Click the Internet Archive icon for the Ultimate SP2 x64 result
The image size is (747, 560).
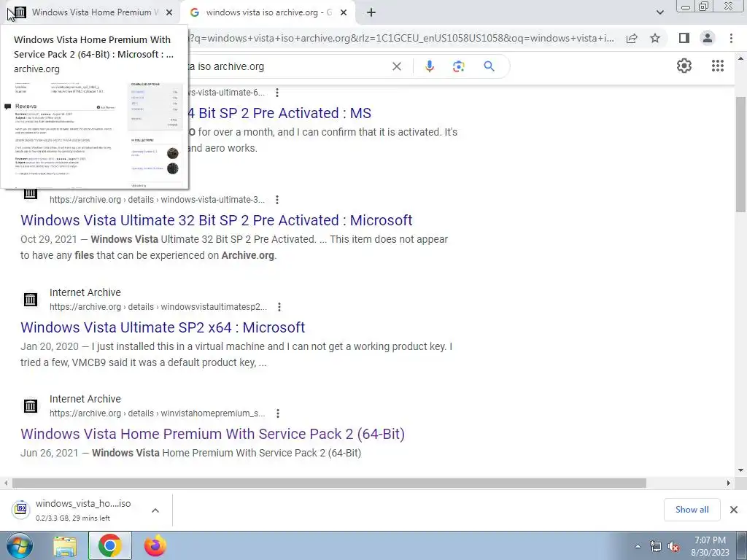point(31,300)
